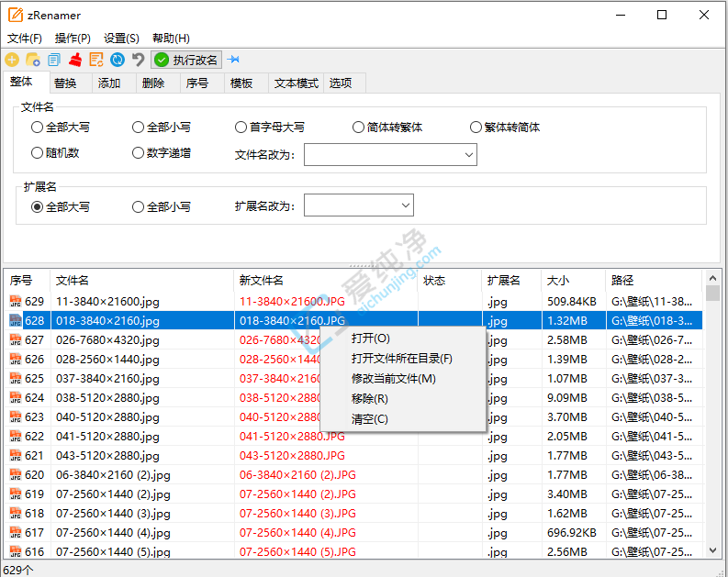Choose 打开文件所在目录(F) in context menu
This screenshot has width=728, height=577.
pos(403,359)
